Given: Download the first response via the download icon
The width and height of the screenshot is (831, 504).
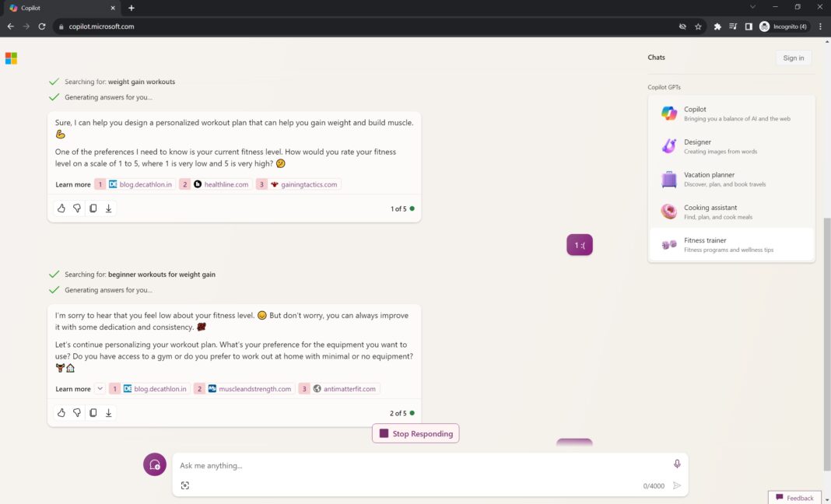Looking at the screenshot, I should pyautogui.click(x=108, y=208).
